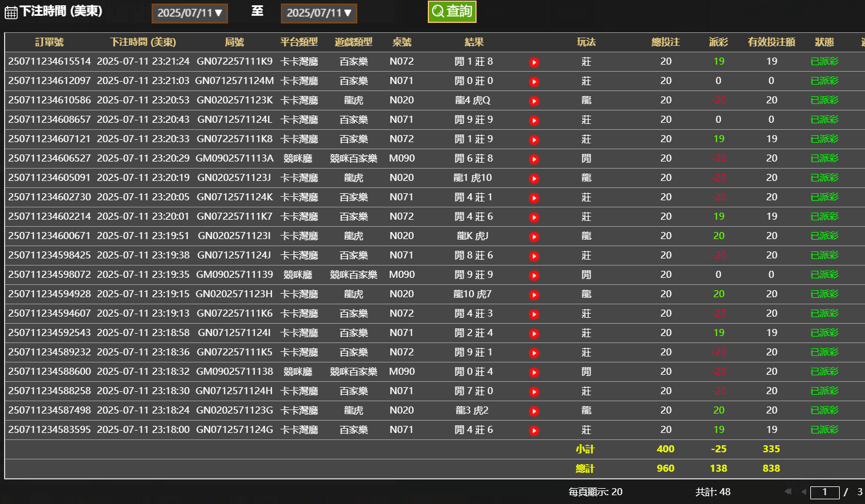Click the previous-page arrow icon

(x=803, y=492)
